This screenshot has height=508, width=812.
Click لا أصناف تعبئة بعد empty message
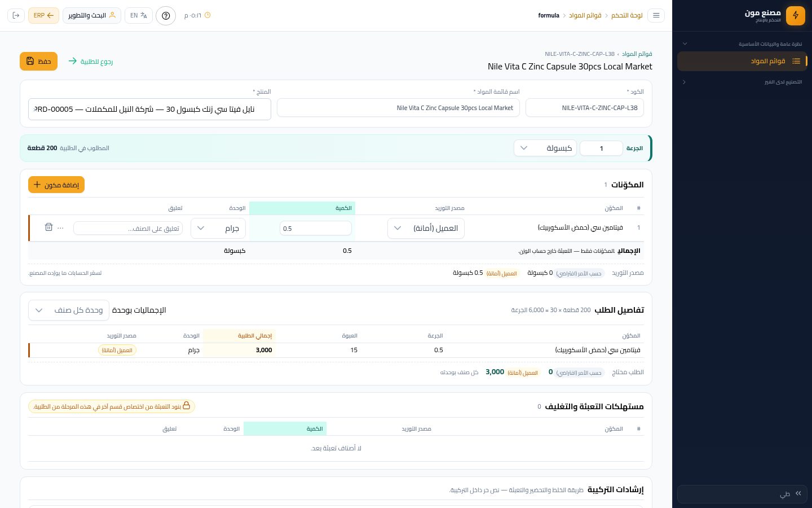coord(336,448)
